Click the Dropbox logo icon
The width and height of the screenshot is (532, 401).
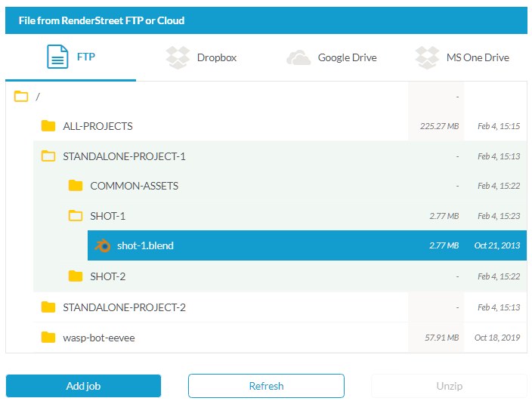(178, 57)
